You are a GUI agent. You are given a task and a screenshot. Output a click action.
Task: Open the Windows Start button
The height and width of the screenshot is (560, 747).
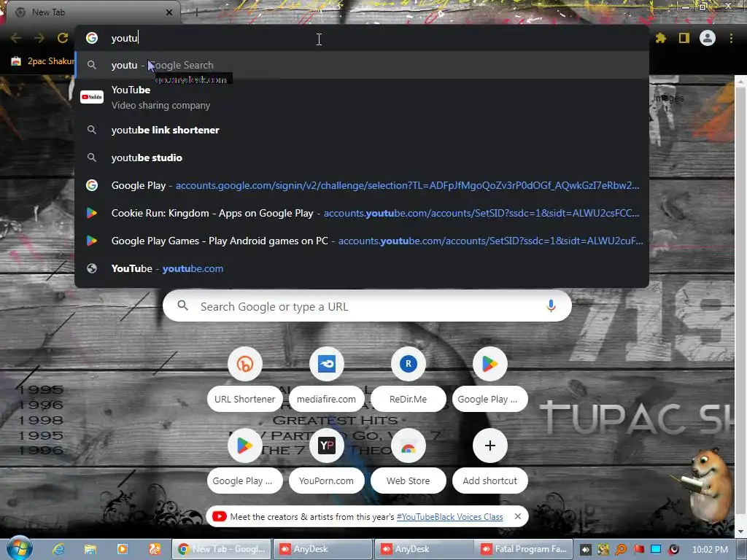pos(19,548)
